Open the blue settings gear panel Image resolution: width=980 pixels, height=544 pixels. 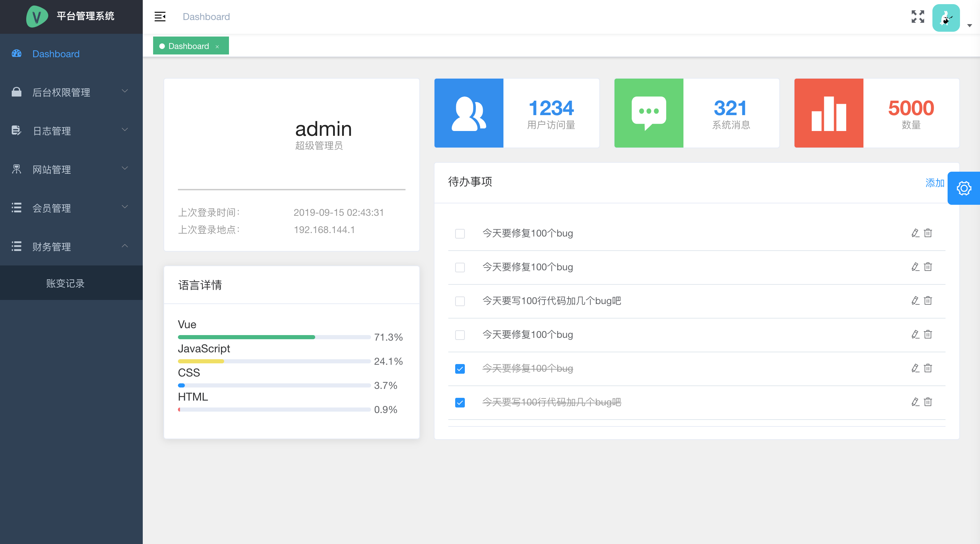point(964,188)
